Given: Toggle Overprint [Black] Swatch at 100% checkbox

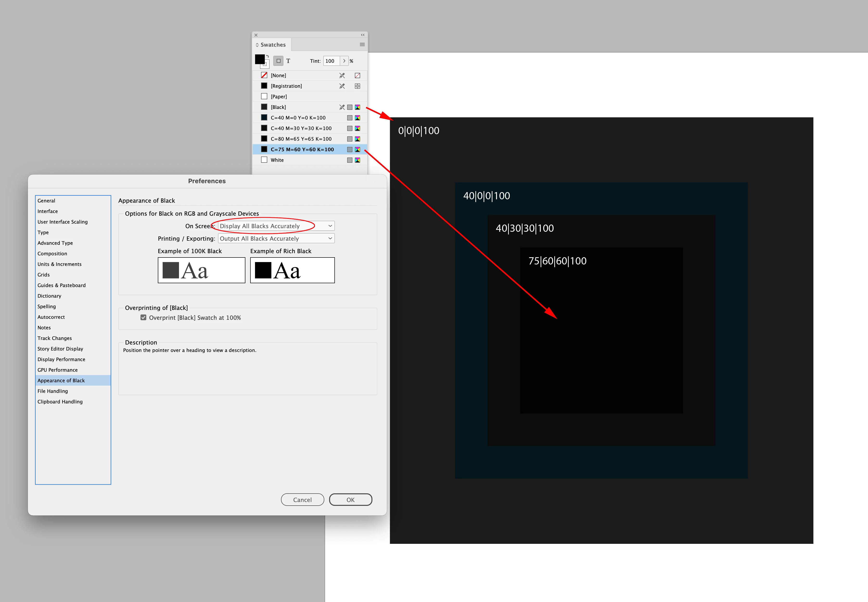Looking at the screenshot, I should coord(143,318).
